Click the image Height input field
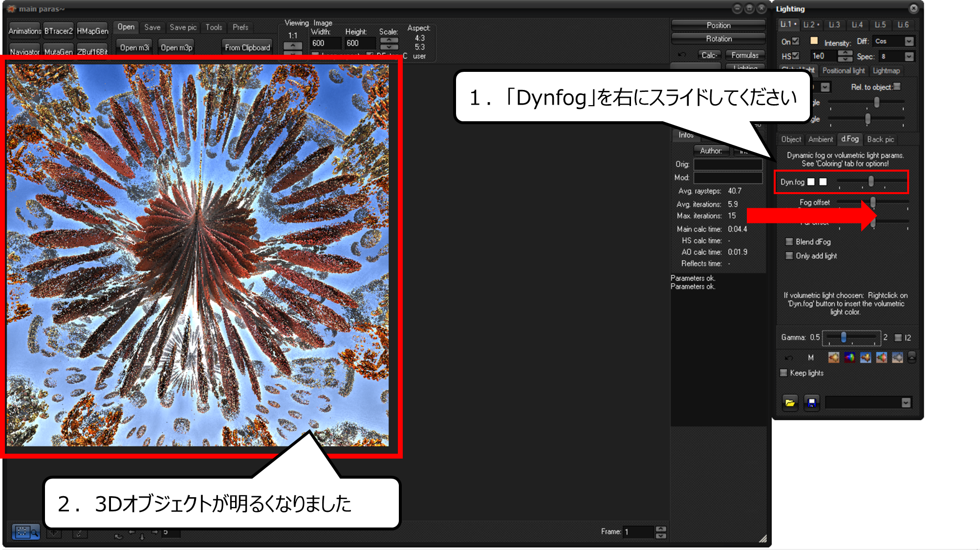The image size is (980, 550). point(360,44)
